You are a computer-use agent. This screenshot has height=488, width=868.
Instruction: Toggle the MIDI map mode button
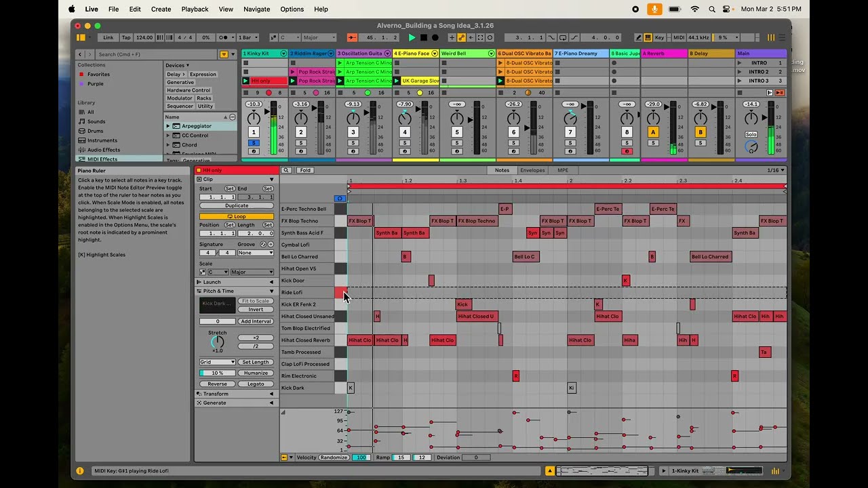pos(679,38)
